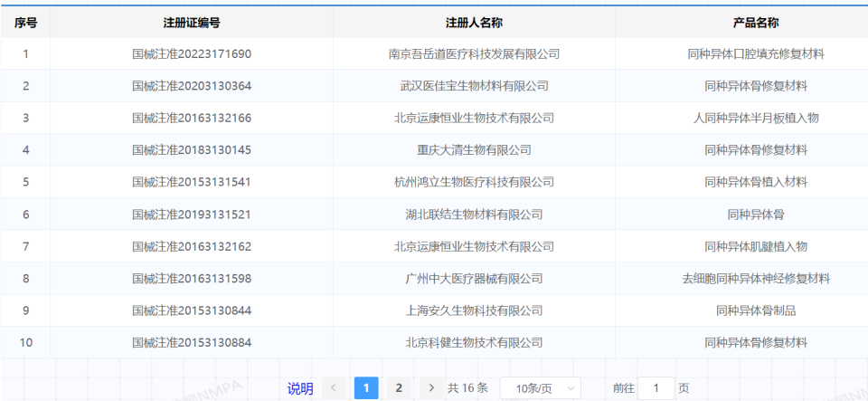Go to next page arrow
This screenshot has height=401, width=868.
tap(432, 388)
